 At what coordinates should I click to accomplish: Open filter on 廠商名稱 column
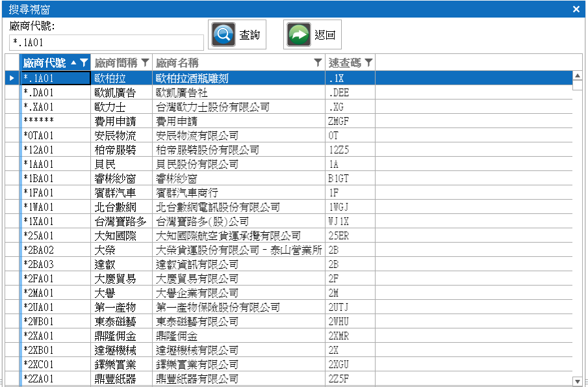point(318,62)
